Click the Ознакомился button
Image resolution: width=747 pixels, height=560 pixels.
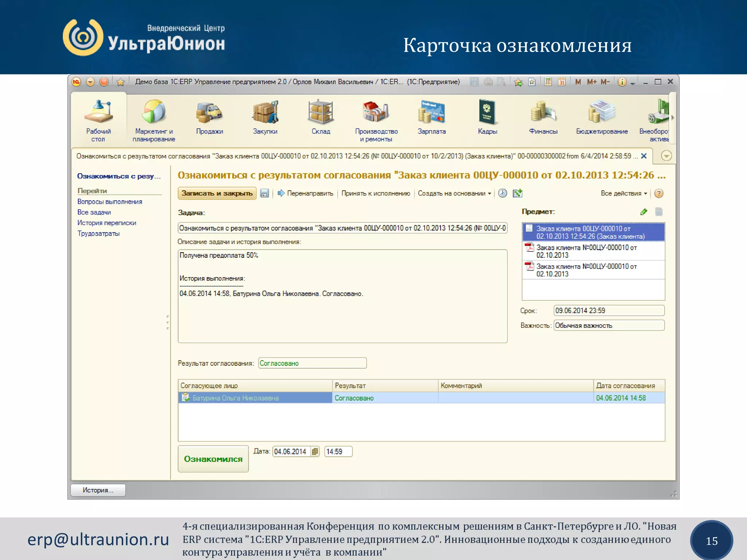click(x=213, y=459)
